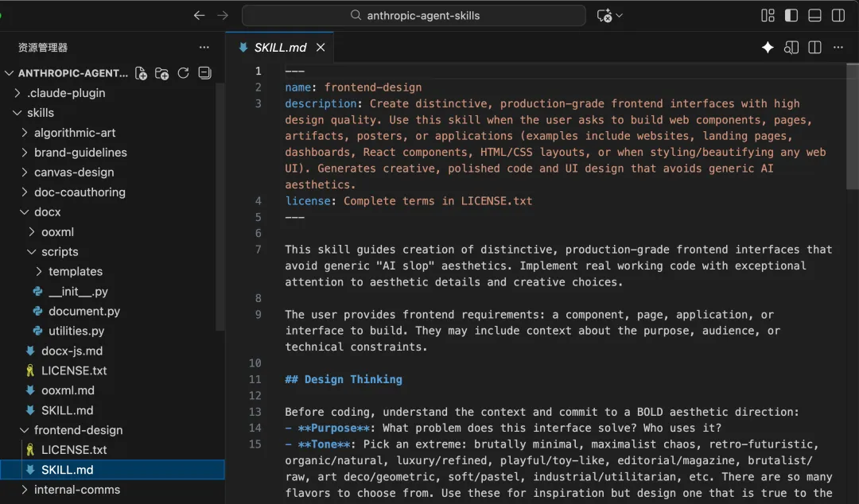Click the New Folder icon in explorer header
Viewport: 859px width, 504px height.
(162, 73)
